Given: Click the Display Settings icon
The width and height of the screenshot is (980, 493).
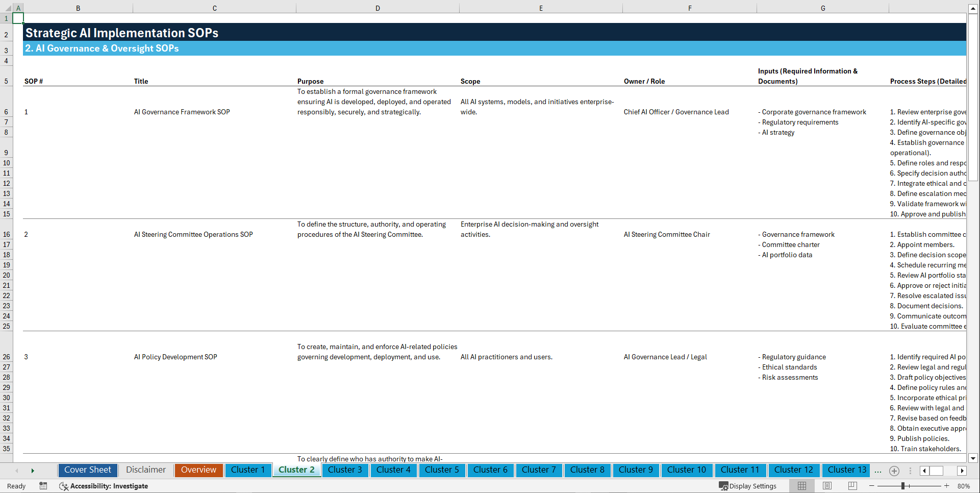Looking at the screenshot, I should pos(747,486).
